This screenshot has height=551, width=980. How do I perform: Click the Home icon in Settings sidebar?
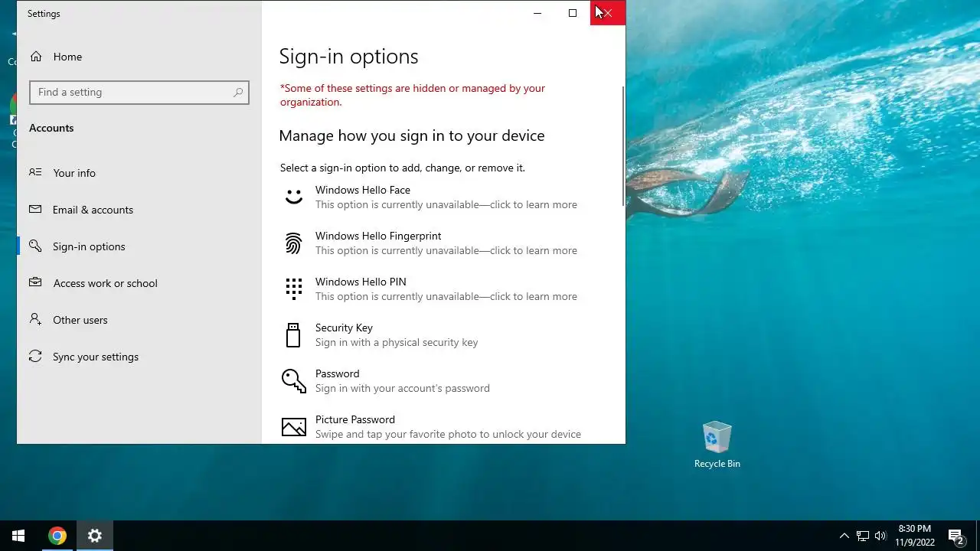(35, 57)
